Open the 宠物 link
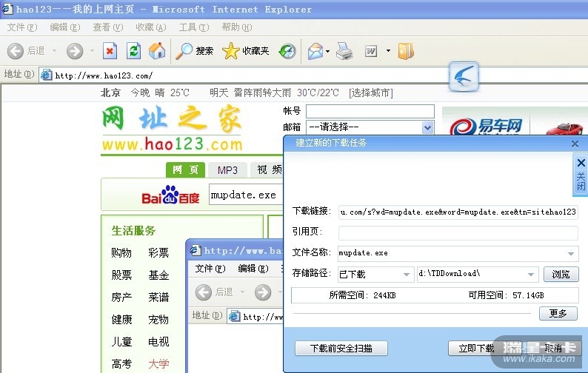Viewport: 588px width, 373px height. click(x=158, y=320)
